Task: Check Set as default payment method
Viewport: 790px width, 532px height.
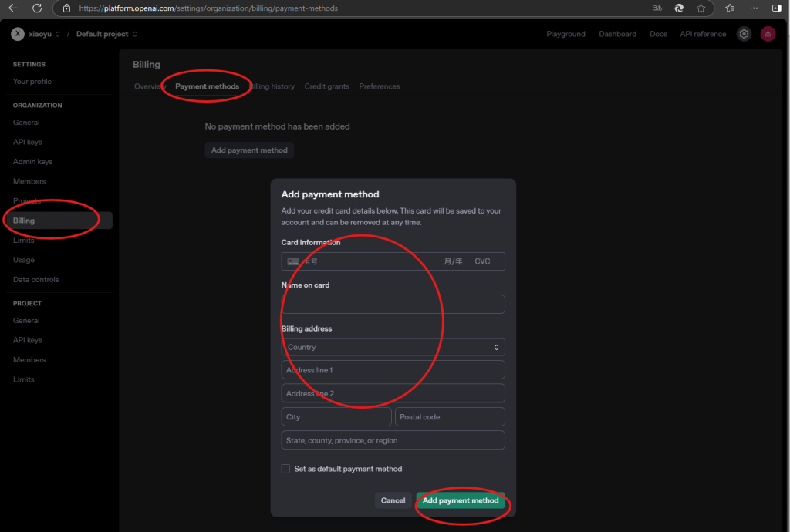Action: 286,469
